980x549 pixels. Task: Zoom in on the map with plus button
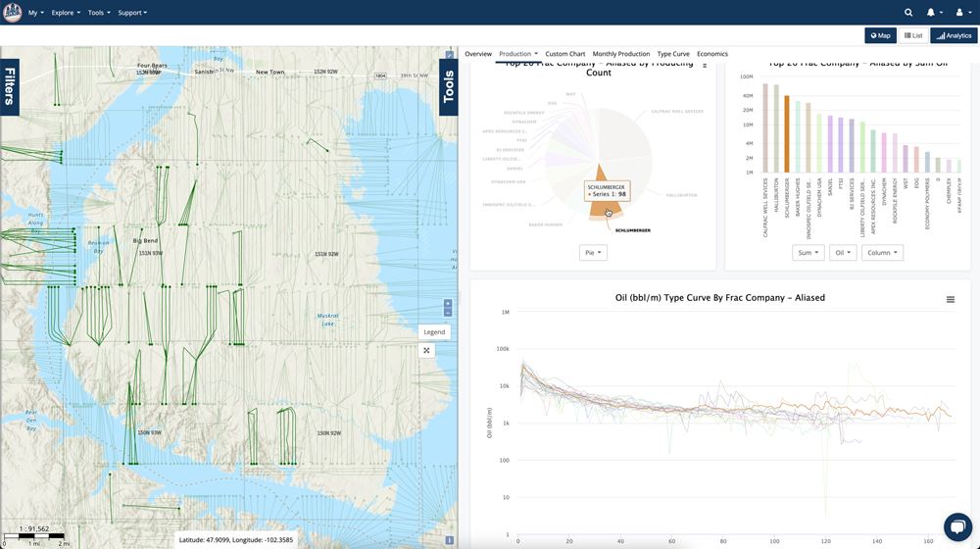point(448,304)
